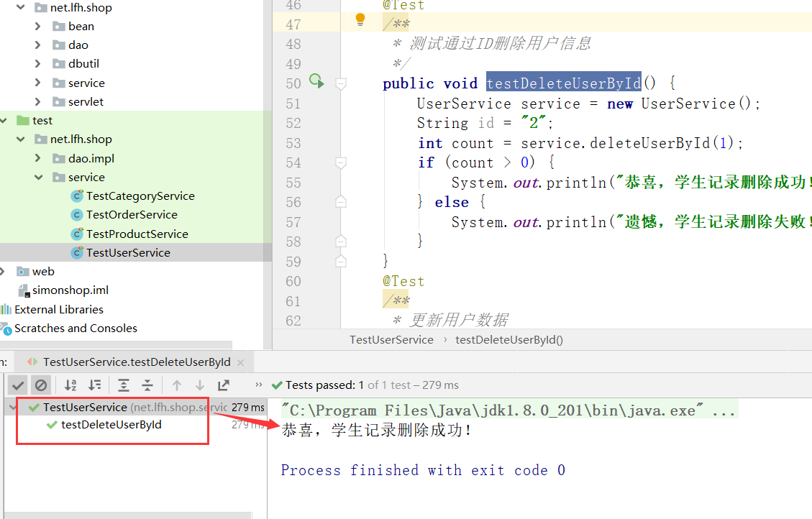Open TestProductService class
Viewport: 812px width, 519px height.
(137, 234)
